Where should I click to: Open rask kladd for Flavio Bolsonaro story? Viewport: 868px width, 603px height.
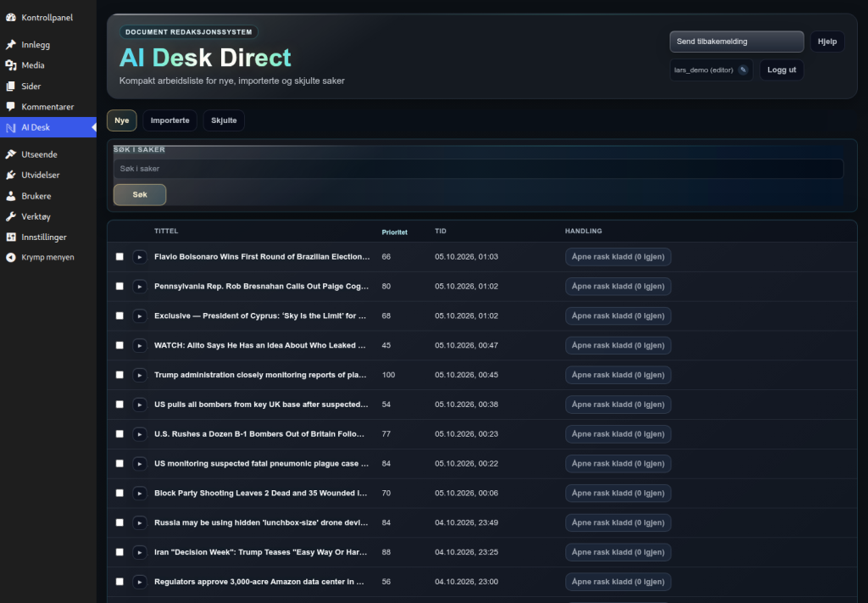tap(618, 257)
